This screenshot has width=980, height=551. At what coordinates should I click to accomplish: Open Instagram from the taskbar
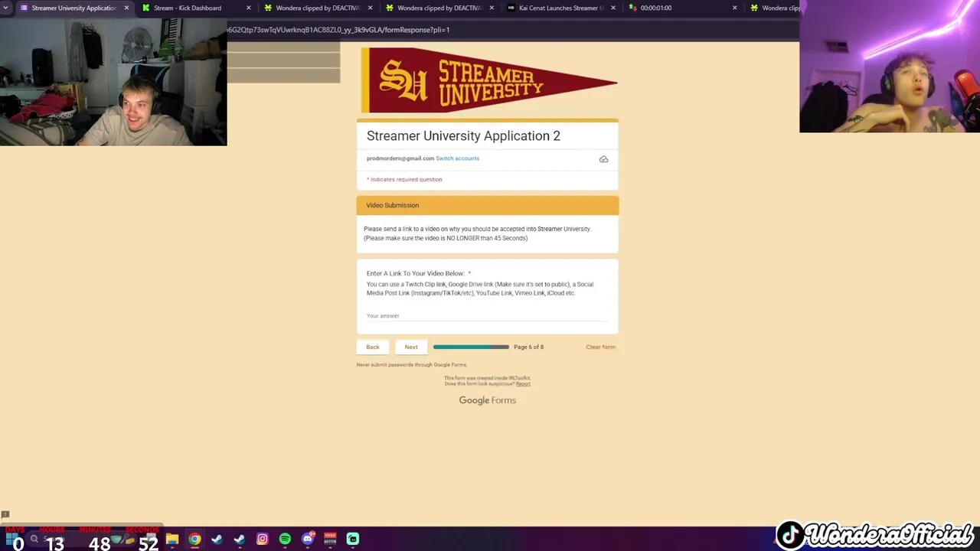click(263, 539)
